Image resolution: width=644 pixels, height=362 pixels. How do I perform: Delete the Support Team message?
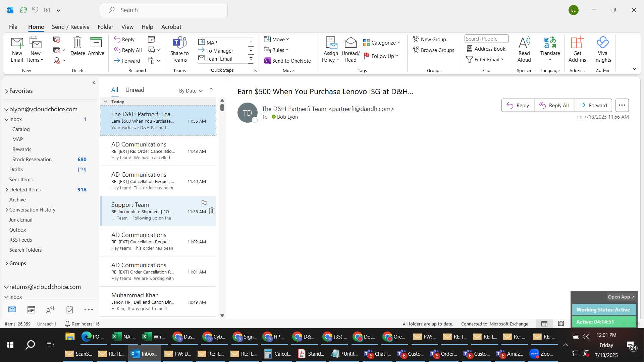(x=212, y=211)
